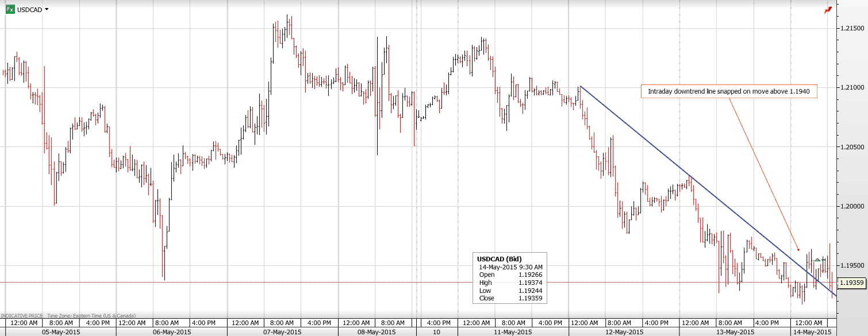Click the small green triangle marker on chart

(x=817, y=261)
